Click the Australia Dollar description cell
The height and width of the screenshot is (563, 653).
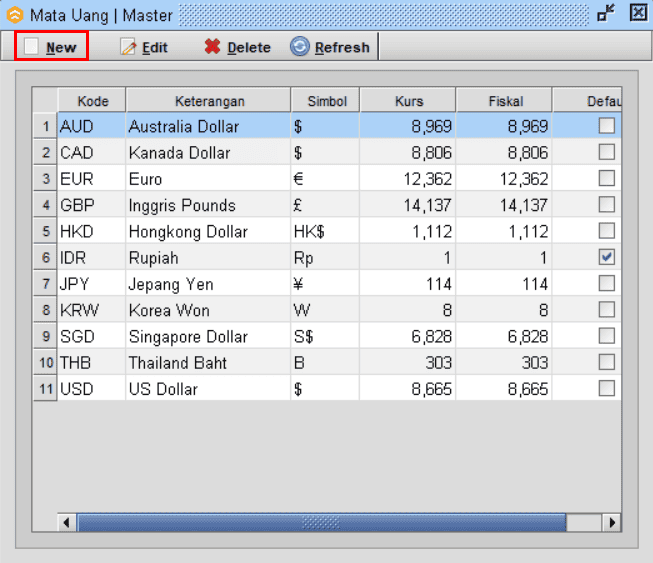(208, 126)
